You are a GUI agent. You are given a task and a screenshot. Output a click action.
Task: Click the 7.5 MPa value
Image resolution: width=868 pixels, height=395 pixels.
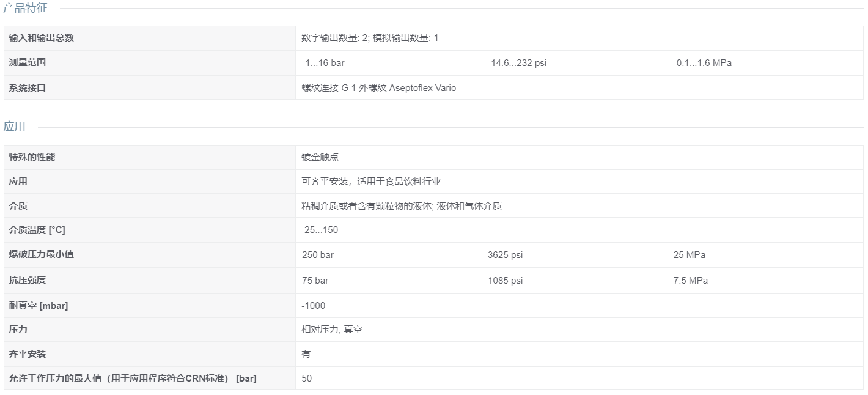coord(691,281)
